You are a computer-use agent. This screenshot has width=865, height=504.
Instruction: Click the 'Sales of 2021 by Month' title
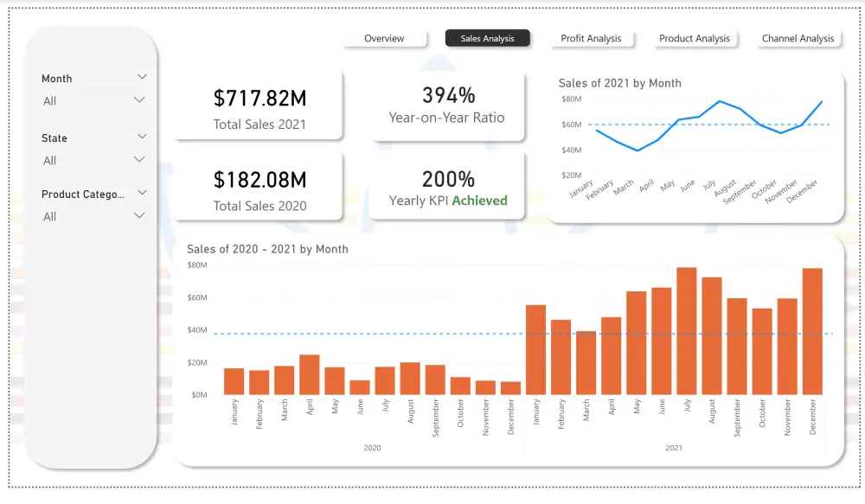point(619,83)
